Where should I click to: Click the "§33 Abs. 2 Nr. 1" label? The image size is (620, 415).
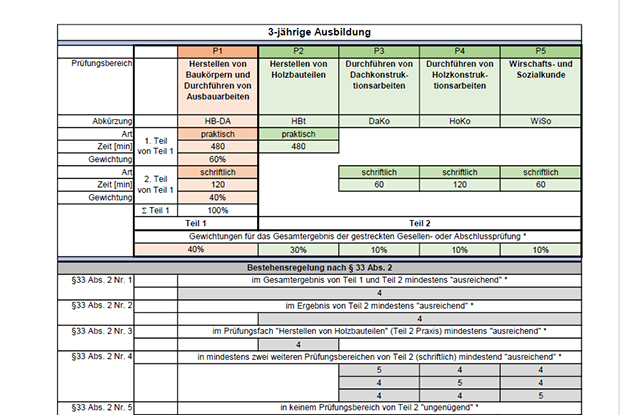[96, 281]
